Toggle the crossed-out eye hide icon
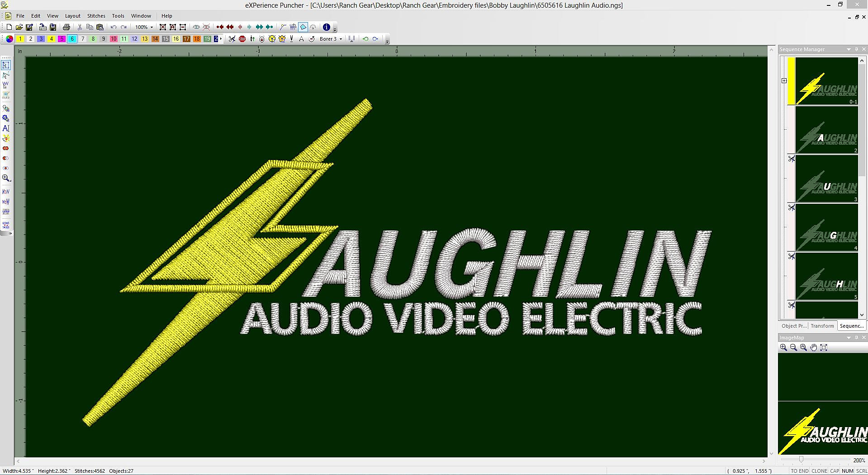 (206, 27)
